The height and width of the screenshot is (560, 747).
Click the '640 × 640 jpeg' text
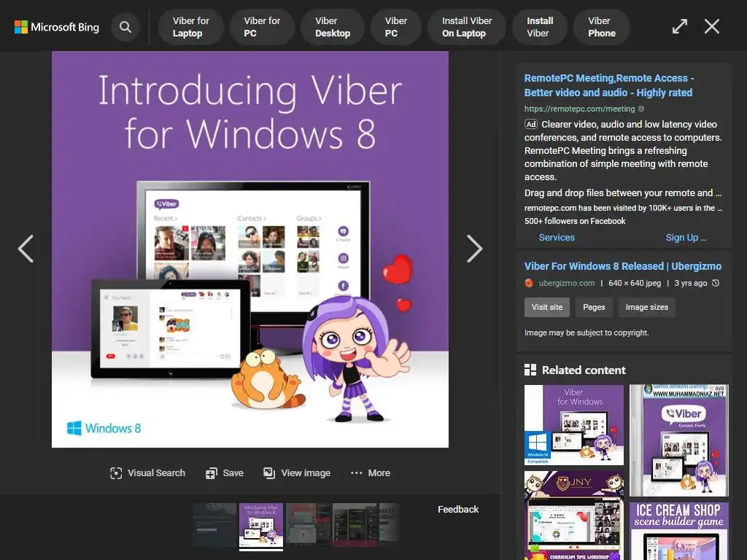coord(635,283)
